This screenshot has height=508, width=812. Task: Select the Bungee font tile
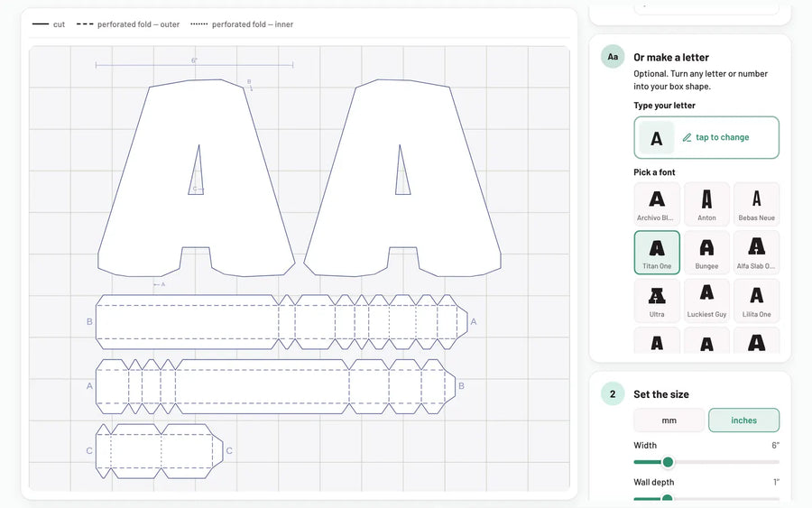[x=706, y=252]
